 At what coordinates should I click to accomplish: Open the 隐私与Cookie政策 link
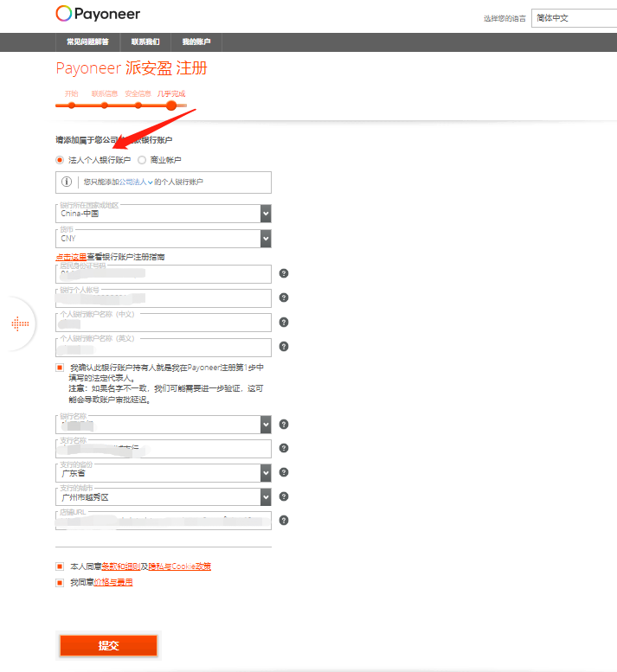click(x=180, y=566)
